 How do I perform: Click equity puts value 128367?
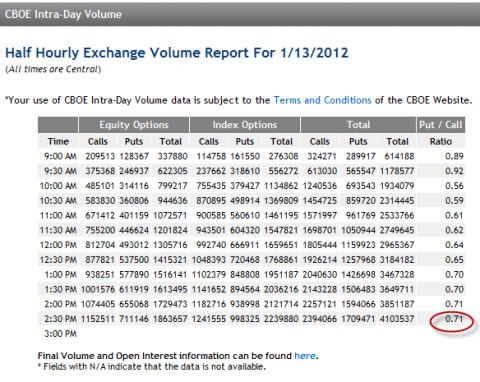(x=134, y=156)
